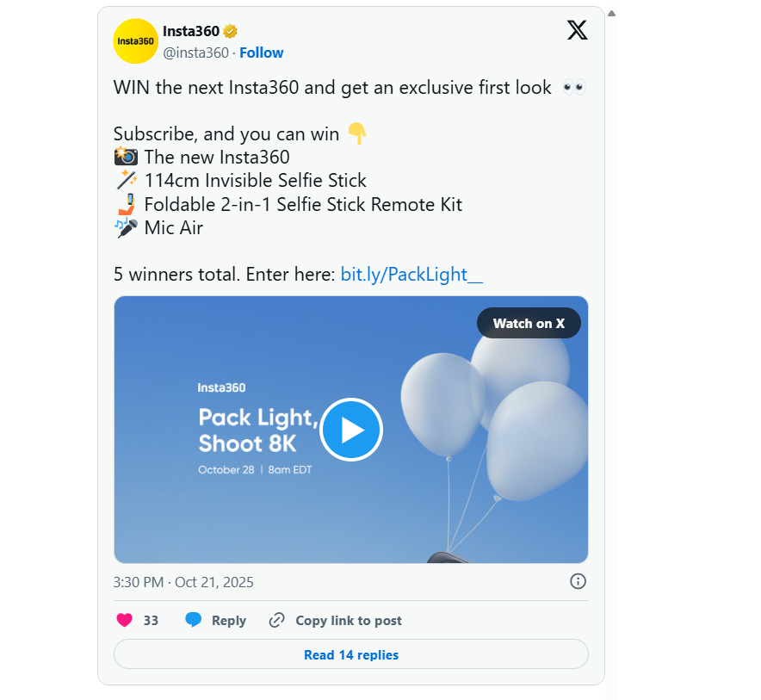Click the chain link copy icon

click(276, 620)
